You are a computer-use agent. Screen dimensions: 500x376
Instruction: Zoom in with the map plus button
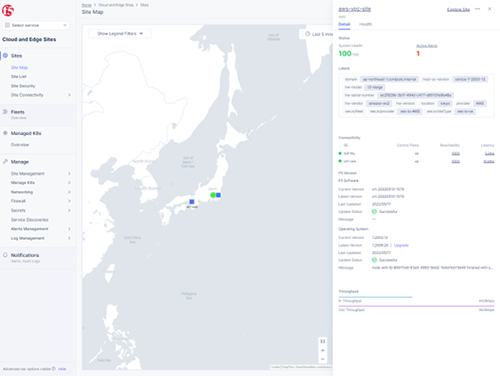coord(323,350)
